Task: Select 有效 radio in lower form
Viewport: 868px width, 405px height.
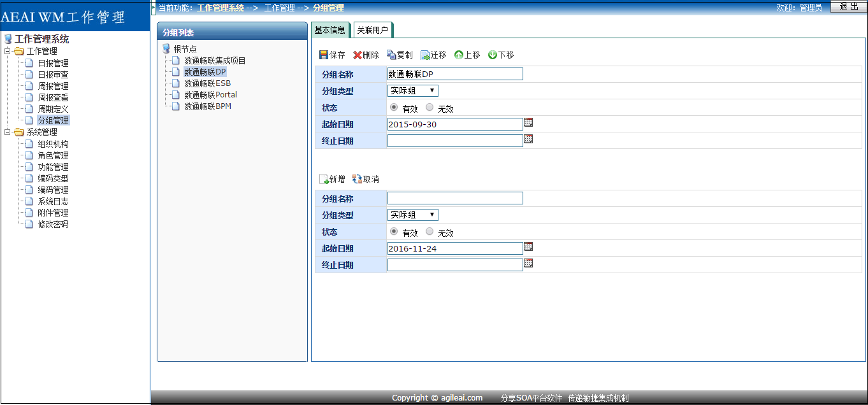Action: pos(394,232)
